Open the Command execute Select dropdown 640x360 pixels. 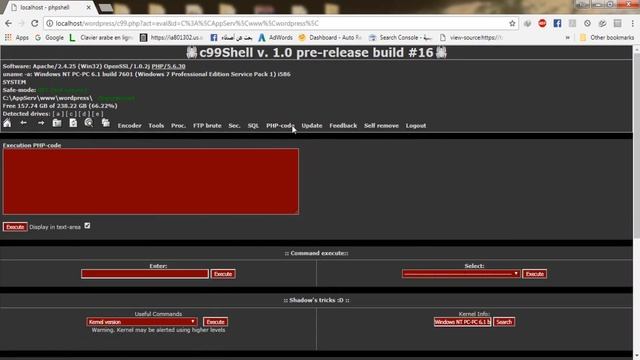pos(461,274)
